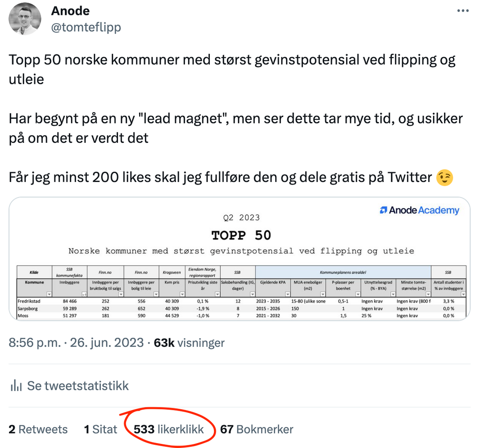
Task: Click the 63k visninger view count
Action: point(189,343)
